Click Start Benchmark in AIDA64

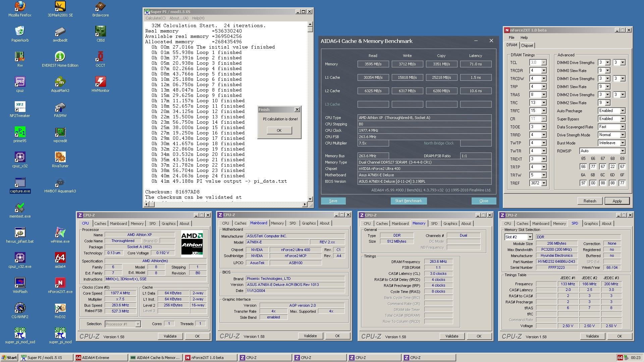coord(408,201)
